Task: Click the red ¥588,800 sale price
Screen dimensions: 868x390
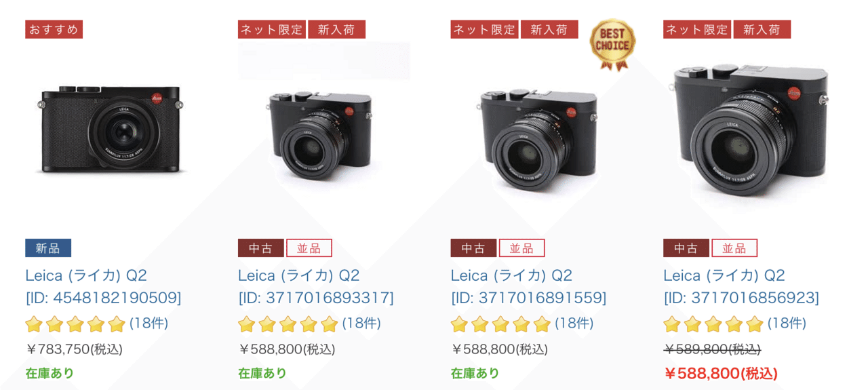Action: 720,374
